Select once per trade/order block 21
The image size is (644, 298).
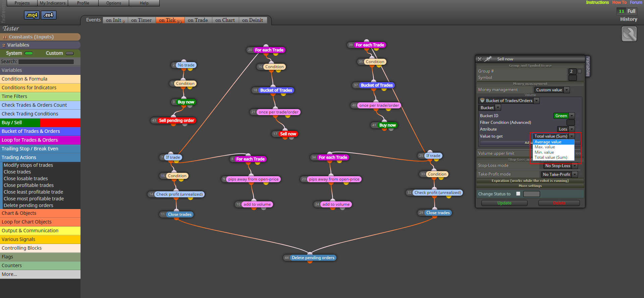[x=278, y=112]
